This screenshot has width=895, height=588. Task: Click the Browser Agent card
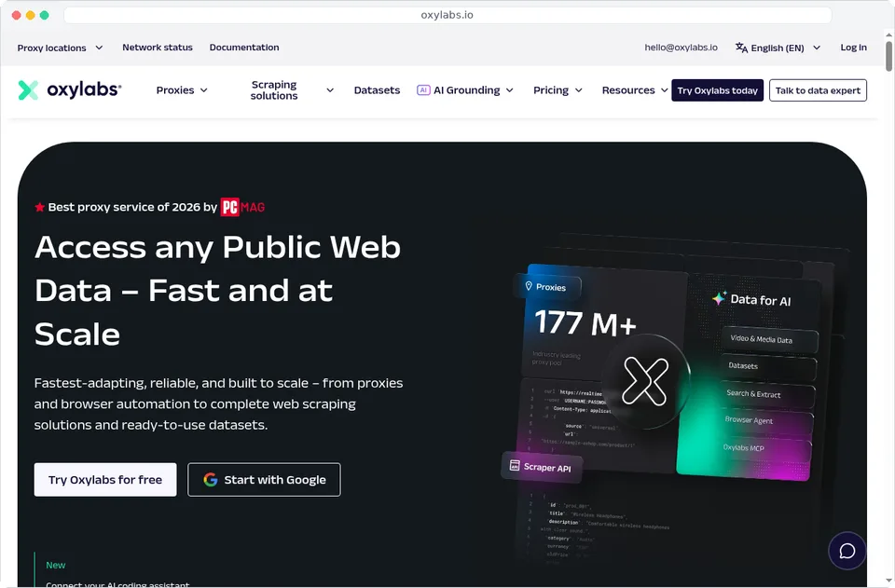coord(764,421)
